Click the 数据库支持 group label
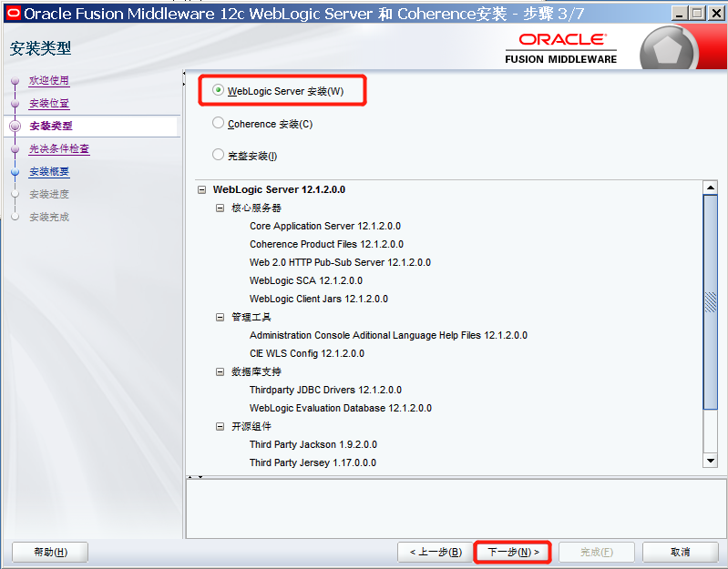The width and height of the screenshot is (728, 569). pos(256,372)
